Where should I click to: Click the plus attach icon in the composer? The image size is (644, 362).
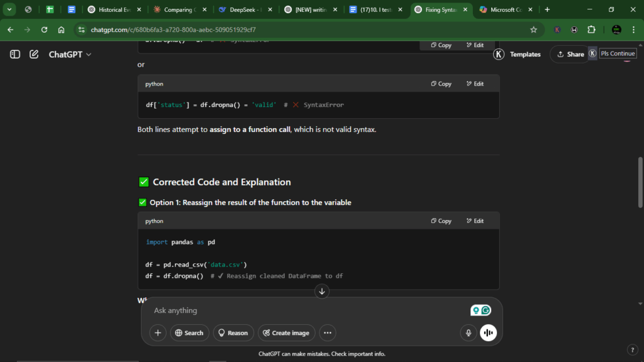pyautogui.click(x=158, y=332)
